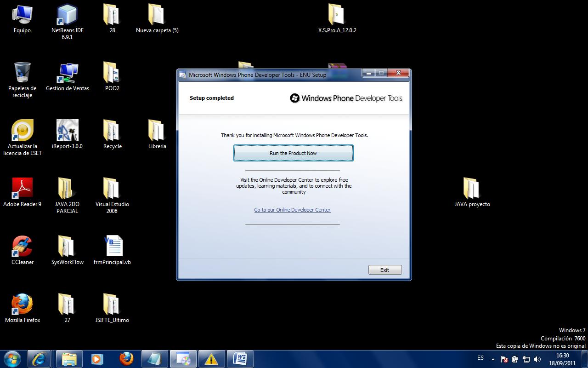Click the CCleaner desktop shortcut
This screenshot has width=588, height=368.
click(22, 247)
